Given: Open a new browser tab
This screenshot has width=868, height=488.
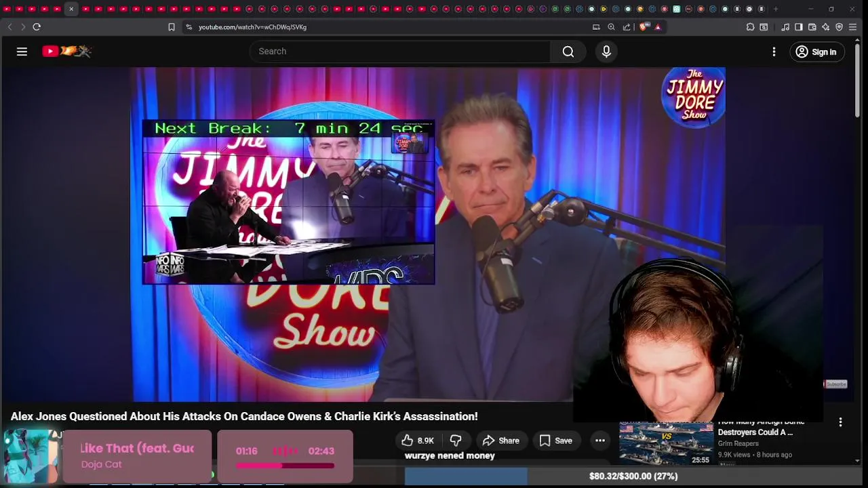Looking at the screenshot, I should click(x=776, y=9).
